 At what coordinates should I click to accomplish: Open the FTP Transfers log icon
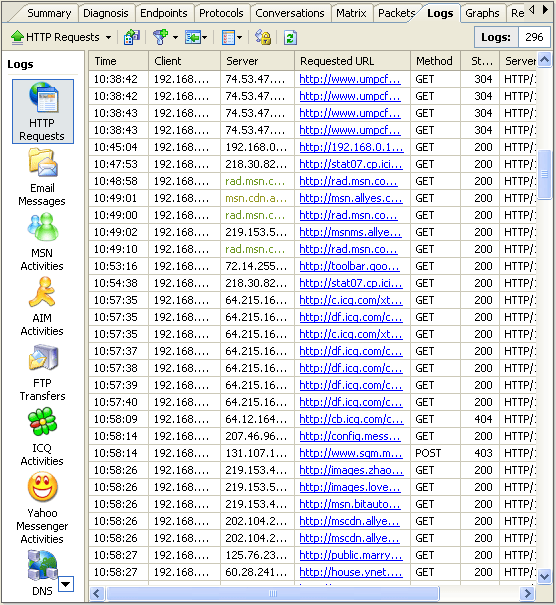(43, 372)
